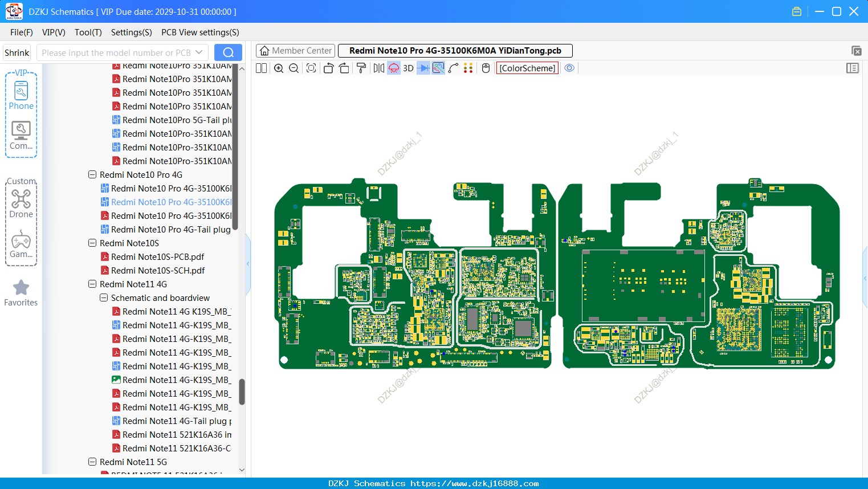Open the right side panel icon
868x489 pixels.
pyautogui.click(x=853, y=68)
